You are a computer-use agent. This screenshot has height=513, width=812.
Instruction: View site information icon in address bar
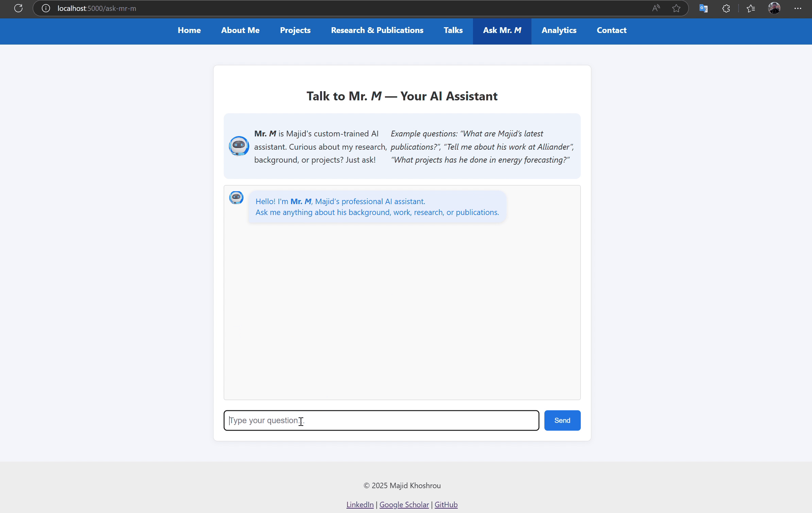tap(46, 8)
